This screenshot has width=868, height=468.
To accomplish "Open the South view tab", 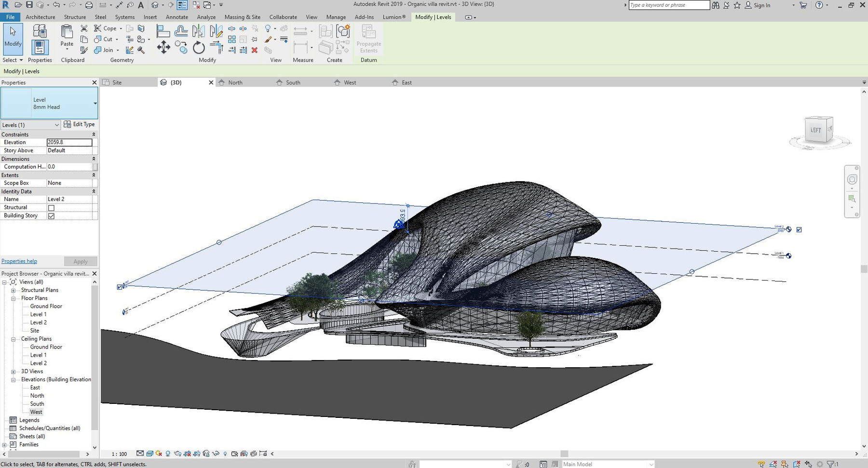I will [x=293, y=82].
